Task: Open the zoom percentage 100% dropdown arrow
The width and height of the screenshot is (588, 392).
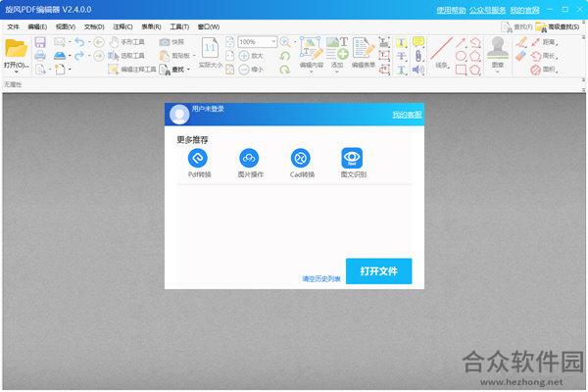Action: click(273, 42)
